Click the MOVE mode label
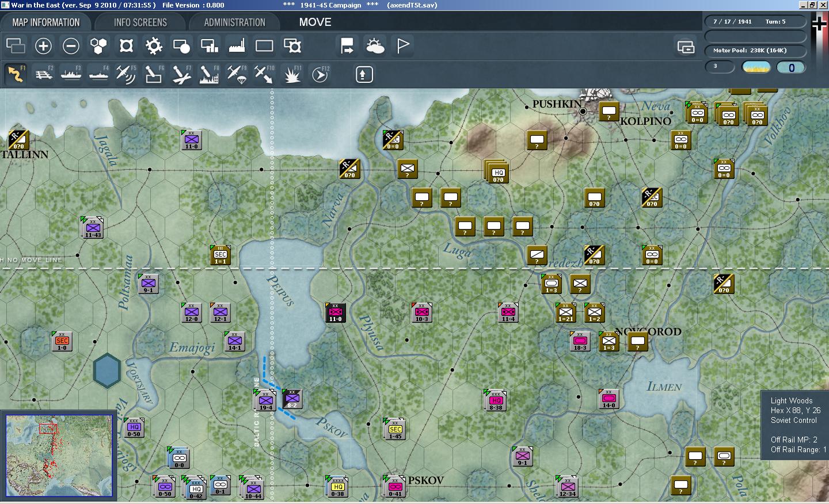Screen dimensions: 829x504 [x=315, y=22]
